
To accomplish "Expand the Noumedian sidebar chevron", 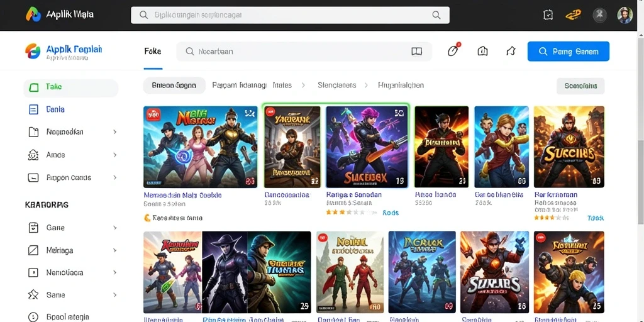I will 114,132.
